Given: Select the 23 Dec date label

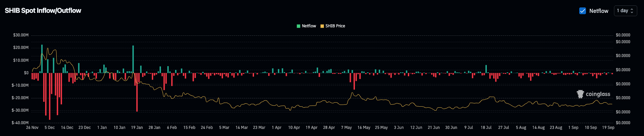Looking at the screenshot, I should coord(85,128).
